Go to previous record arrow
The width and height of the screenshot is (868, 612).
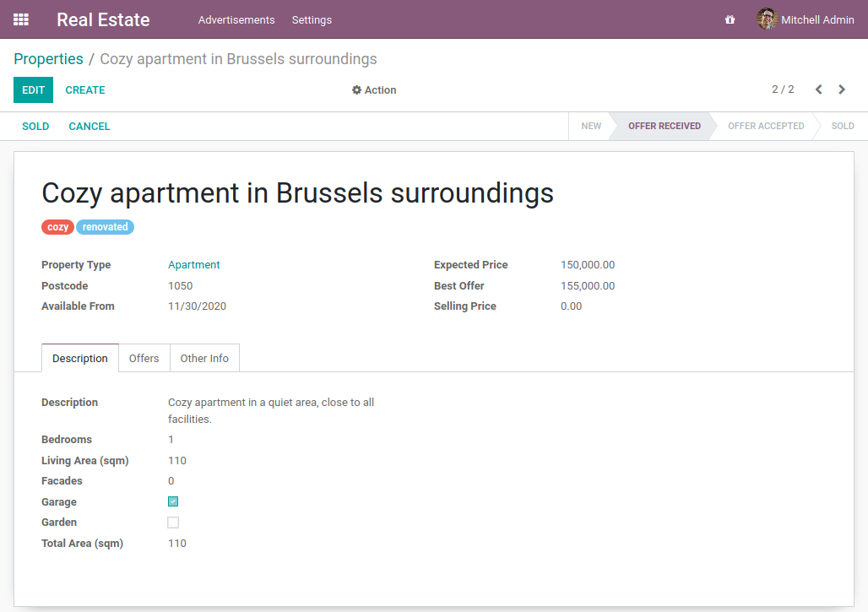click(x=818, y=89)
